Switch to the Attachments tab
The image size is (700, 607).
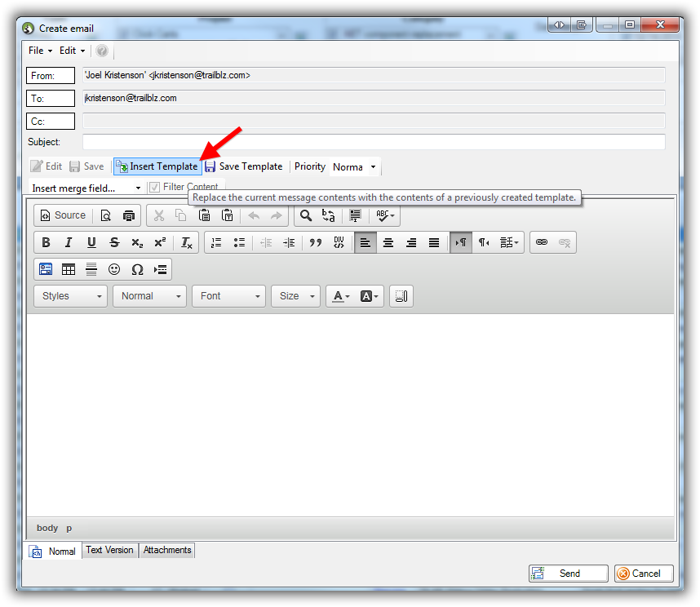pos(167,551)
